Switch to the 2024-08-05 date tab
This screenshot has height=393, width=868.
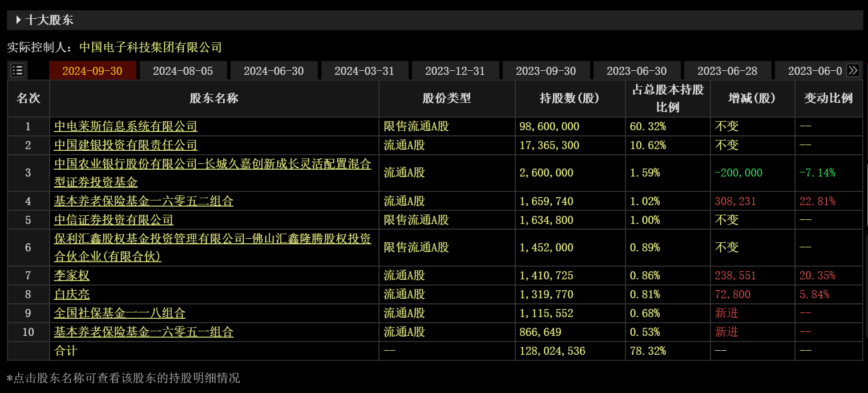coord(183,71)
